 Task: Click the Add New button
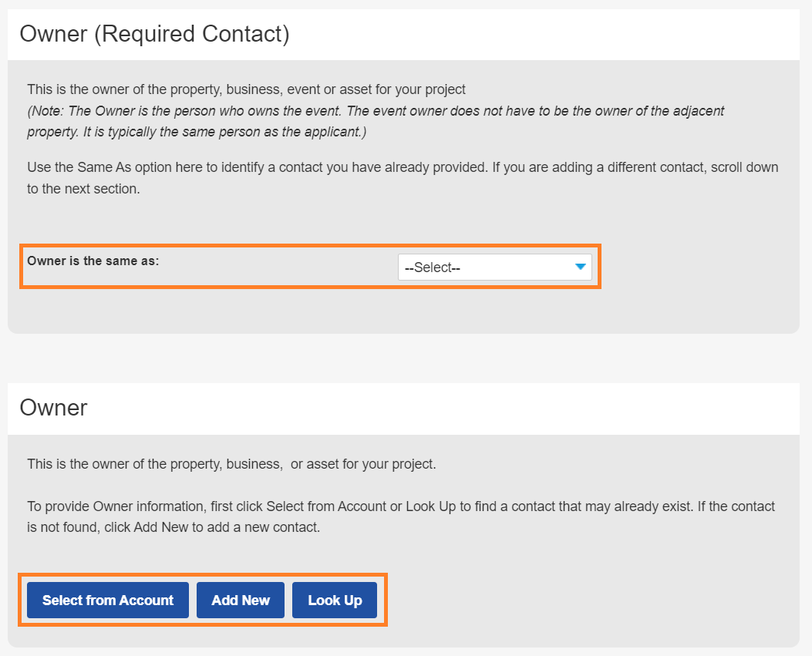tap(241, 600)
